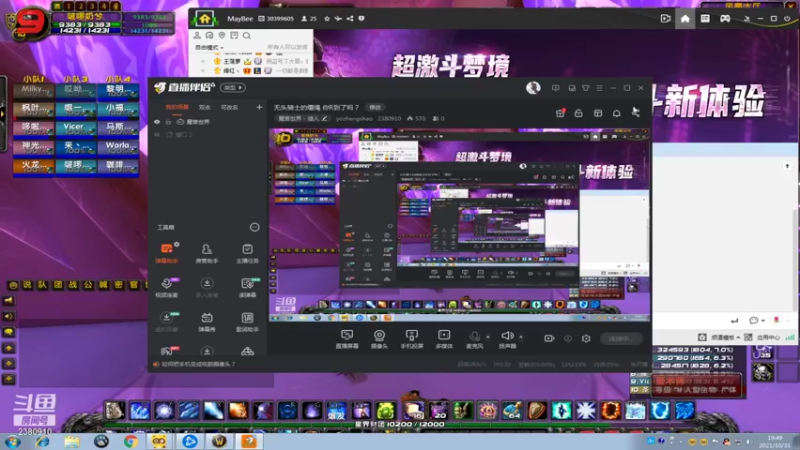Viewport: 800px width, 450px height.
Task: Open 弹幕助手 small settings gear
Action: [x=177, y=245]
